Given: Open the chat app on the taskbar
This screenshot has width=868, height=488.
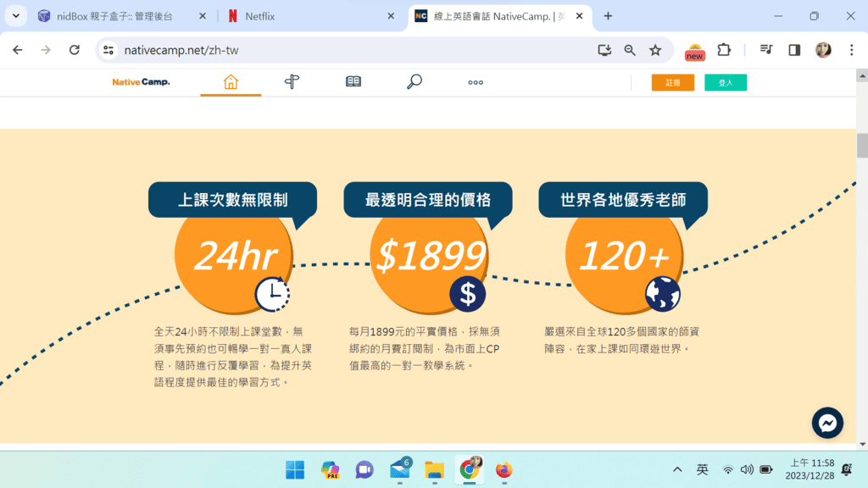Looking at the screenshot, I should (x=364, y=469).
